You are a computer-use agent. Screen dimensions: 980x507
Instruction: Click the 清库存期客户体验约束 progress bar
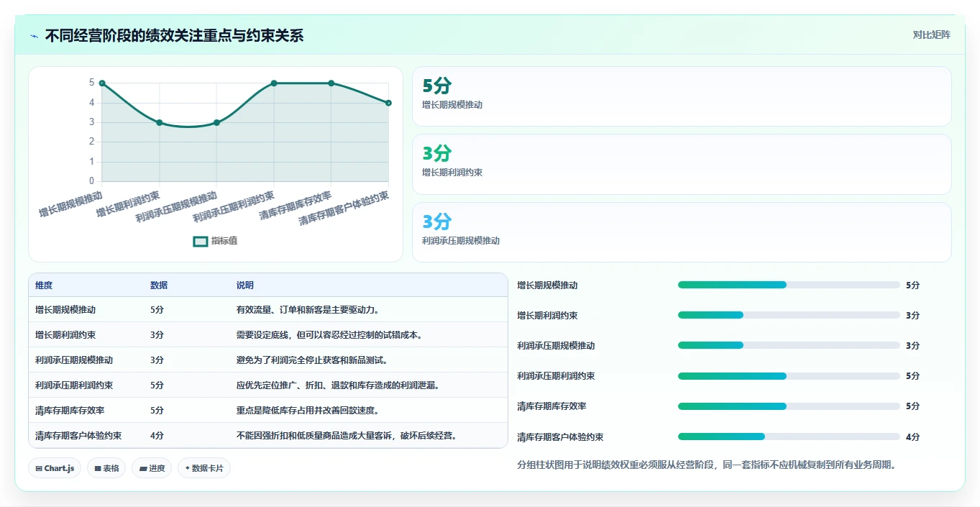tap(789, 437)
